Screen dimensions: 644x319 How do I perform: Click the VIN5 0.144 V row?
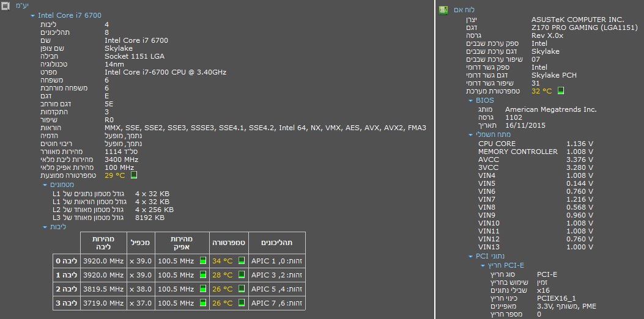536,183
